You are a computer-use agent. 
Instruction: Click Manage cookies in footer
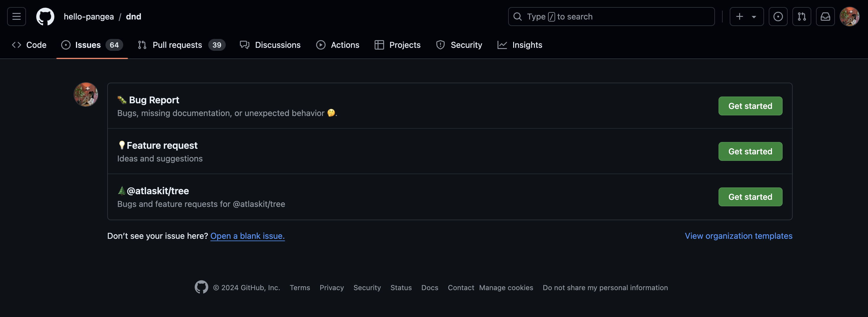click(506, 288)
